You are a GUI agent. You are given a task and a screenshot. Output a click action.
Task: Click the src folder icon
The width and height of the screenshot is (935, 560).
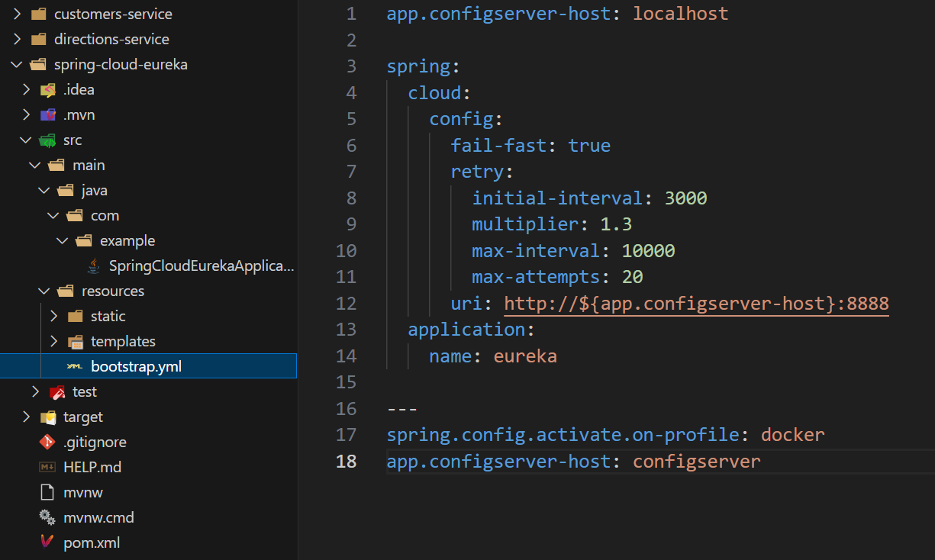[x=47, y=140]
